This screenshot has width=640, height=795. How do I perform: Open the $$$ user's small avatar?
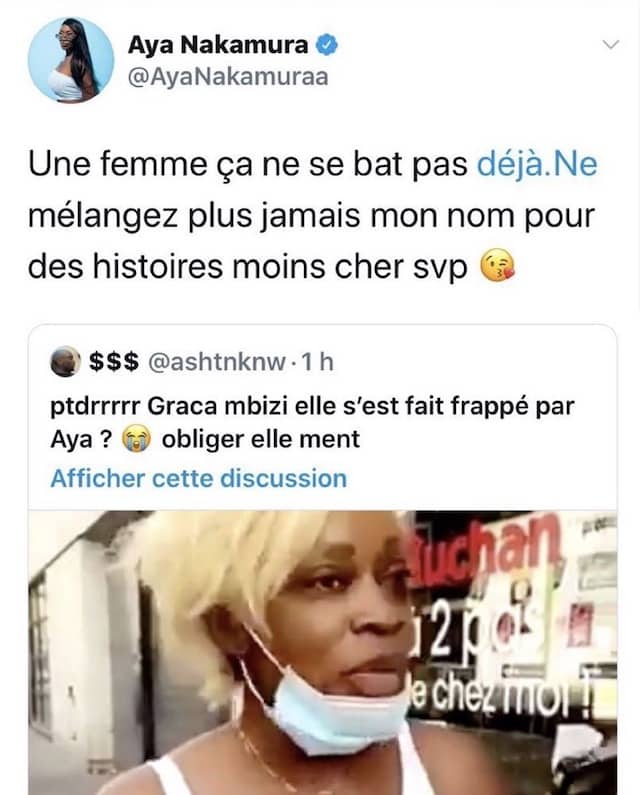point(65,362)
